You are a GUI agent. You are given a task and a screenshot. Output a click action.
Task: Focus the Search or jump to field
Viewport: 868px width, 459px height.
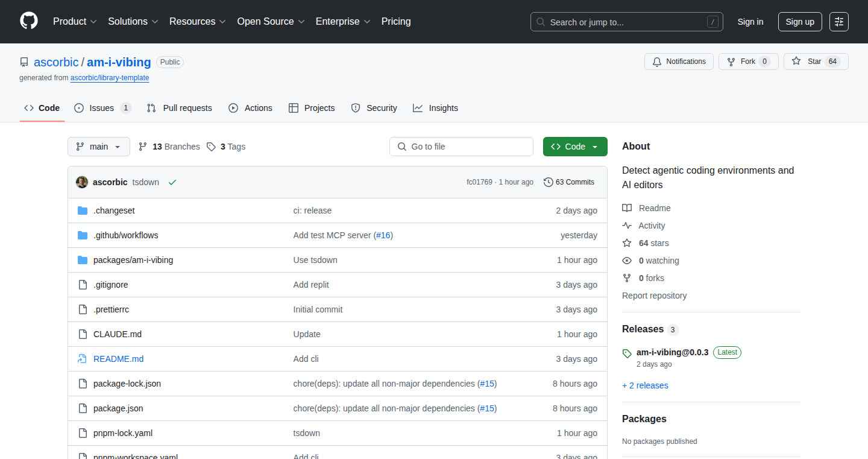pyautogui.click(x=627, y=22)
